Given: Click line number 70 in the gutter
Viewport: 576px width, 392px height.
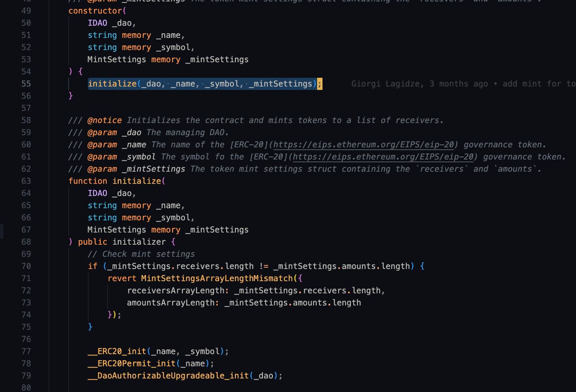Looking at the screenshot, I should click(x=26, y=266).
